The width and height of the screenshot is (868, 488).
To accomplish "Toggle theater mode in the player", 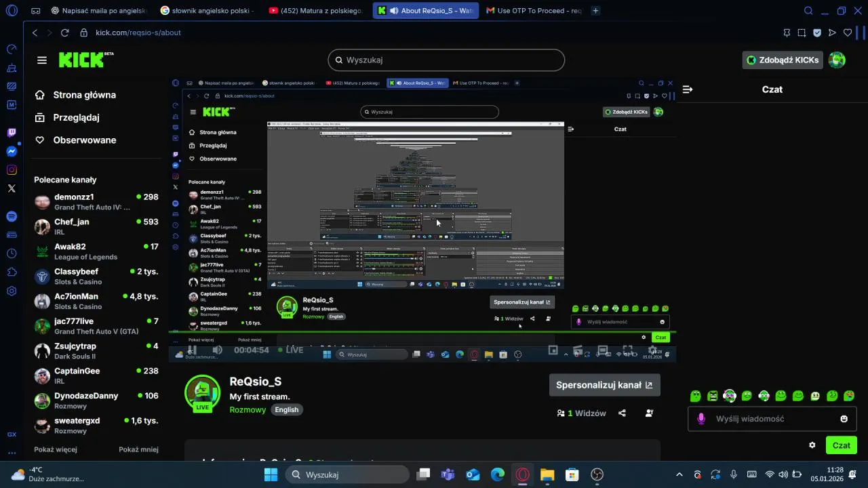I will tap(602, 350).
